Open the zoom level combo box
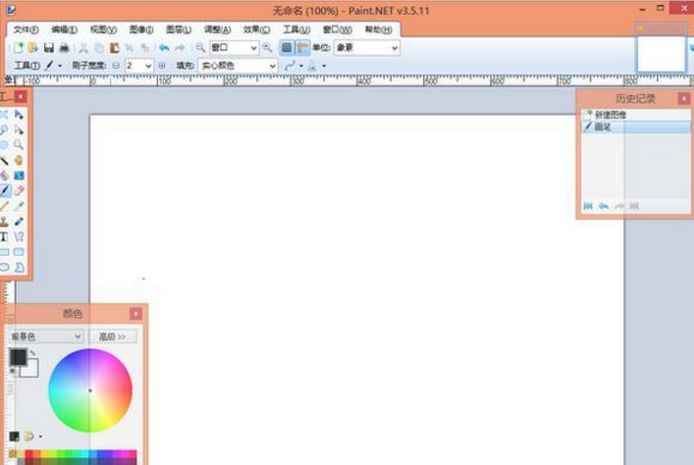Screen dimensions: 694x465 coord(234,47)
